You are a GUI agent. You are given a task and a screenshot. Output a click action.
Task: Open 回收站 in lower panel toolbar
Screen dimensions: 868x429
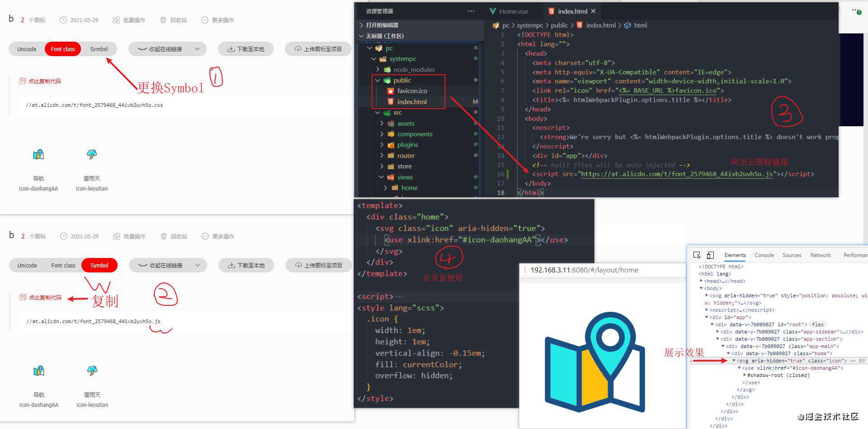(174, 236)
